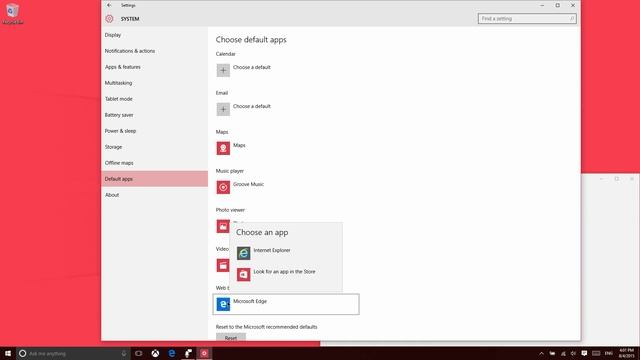Click the Photo viewer label
The width and height of the screenshot is (640, 360).
230,210
